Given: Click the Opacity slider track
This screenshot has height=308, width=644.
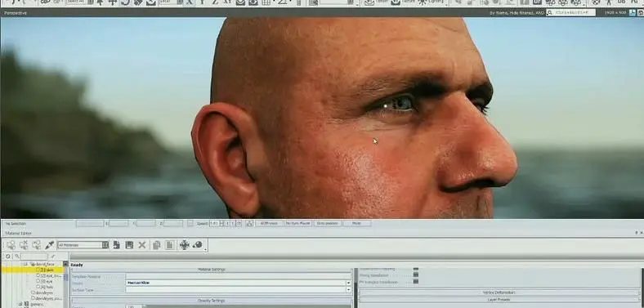Looking at the screenshot, I should point(247,306).
